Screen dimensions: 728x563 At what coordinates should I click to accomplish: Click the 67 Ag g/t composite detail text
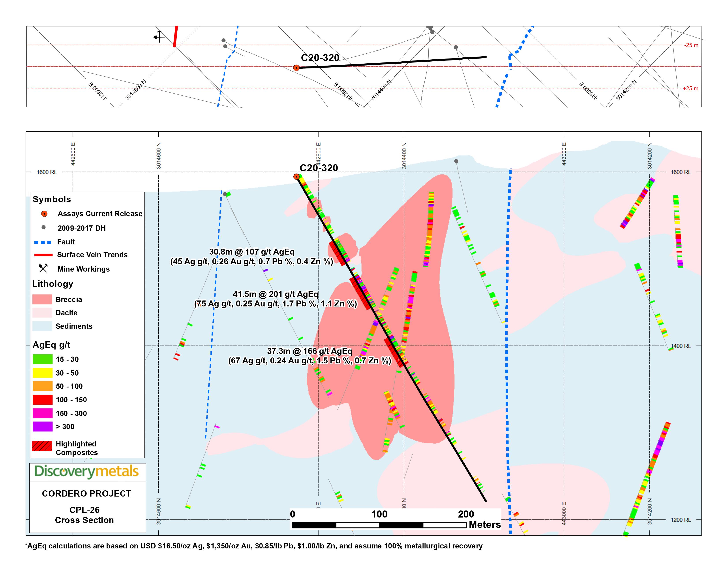pos(310,361)
